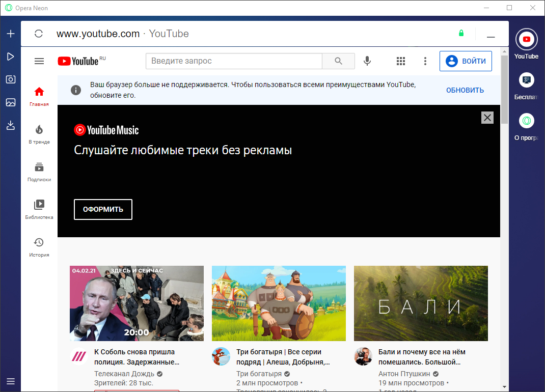
Task: Open Subscriptions (Подписки) in the sidebar
Action: pos(39,172)
